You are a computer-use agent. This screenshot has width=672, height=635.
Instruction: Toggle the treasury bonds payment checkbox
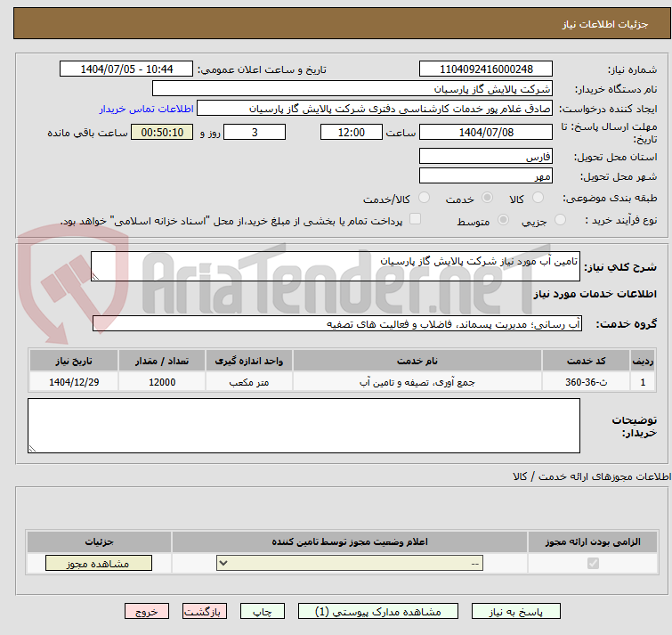(x=415, y=220)
